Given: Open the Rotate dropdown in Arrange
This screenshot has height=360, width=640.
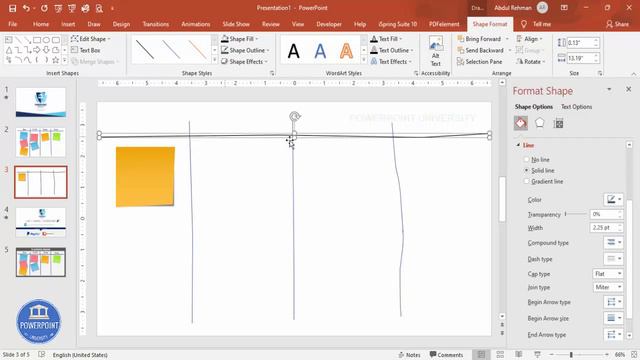Looking at the screenshot, I should point(531,62).
